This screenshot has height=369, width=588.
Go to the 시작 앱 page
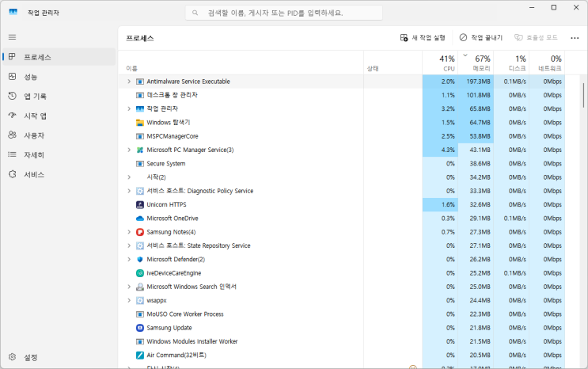59,116
